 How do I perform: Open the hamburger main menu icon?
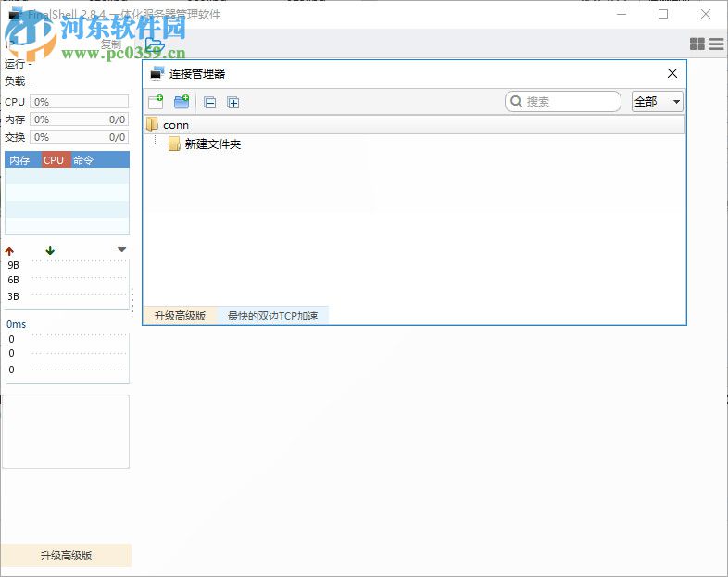(716, 44)
